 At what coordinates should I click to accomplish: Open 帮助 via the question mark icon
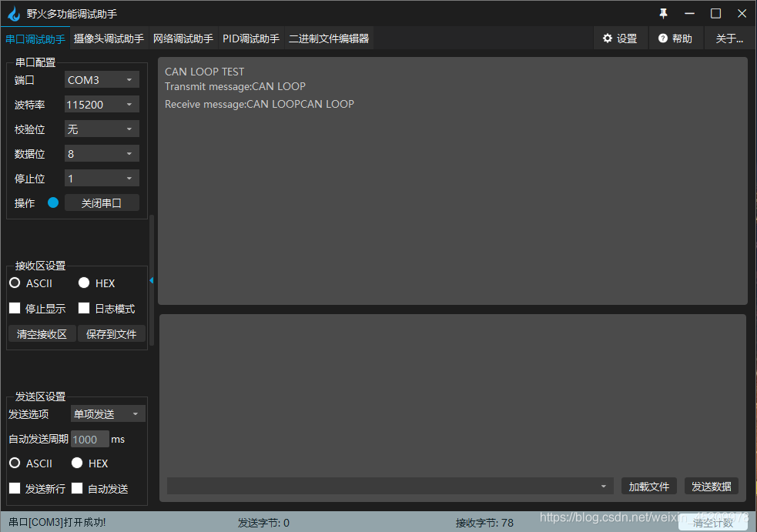(x=664, y=38)
